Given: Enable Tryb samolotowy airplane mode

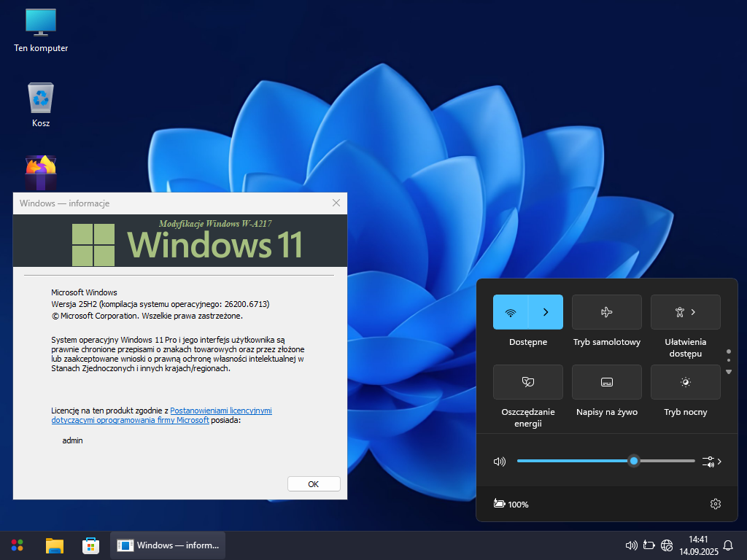Looking at the screenshot, I should tap(606, 312).
